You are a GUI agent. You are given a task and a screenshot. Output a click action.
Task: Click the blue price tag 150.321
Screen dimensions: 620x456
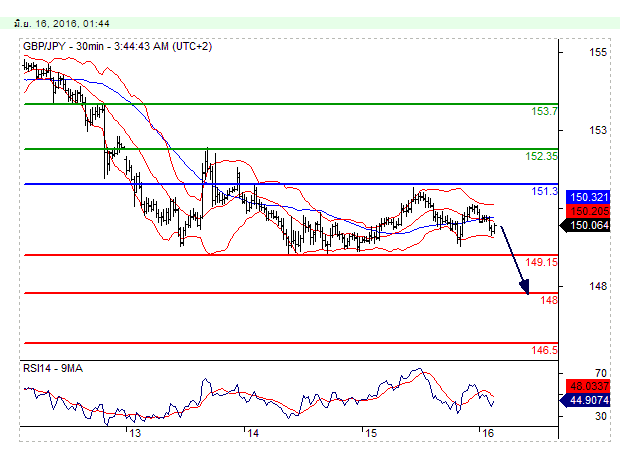pyautogui.click(x=588, y=197)
